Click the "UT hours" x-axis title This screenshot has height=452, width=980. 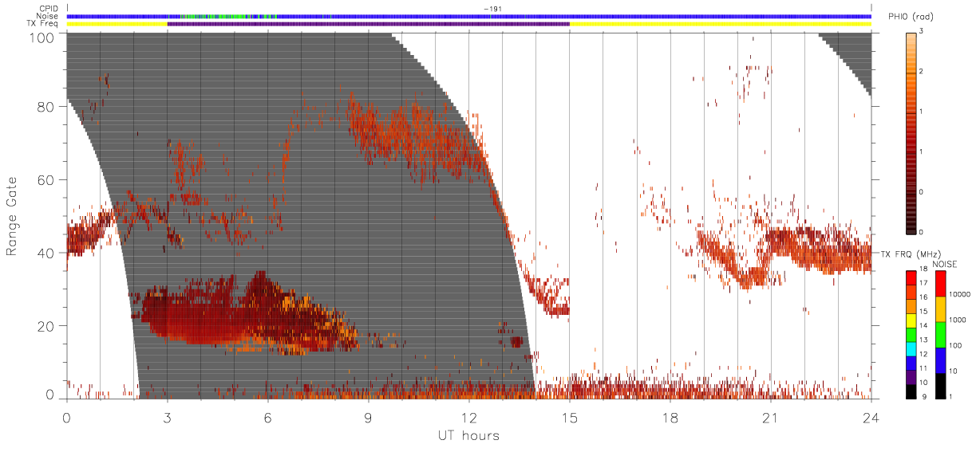pos(468,435)
